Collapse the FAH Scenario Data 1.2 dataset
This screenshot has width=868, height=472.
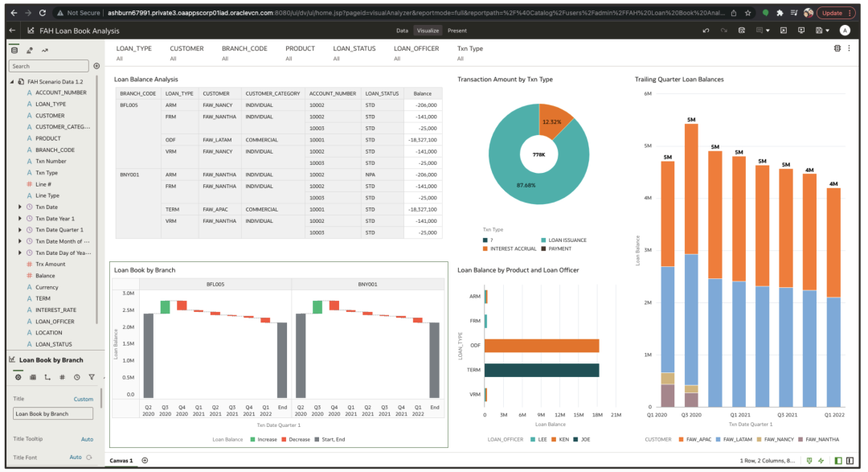tap(12, 81)
